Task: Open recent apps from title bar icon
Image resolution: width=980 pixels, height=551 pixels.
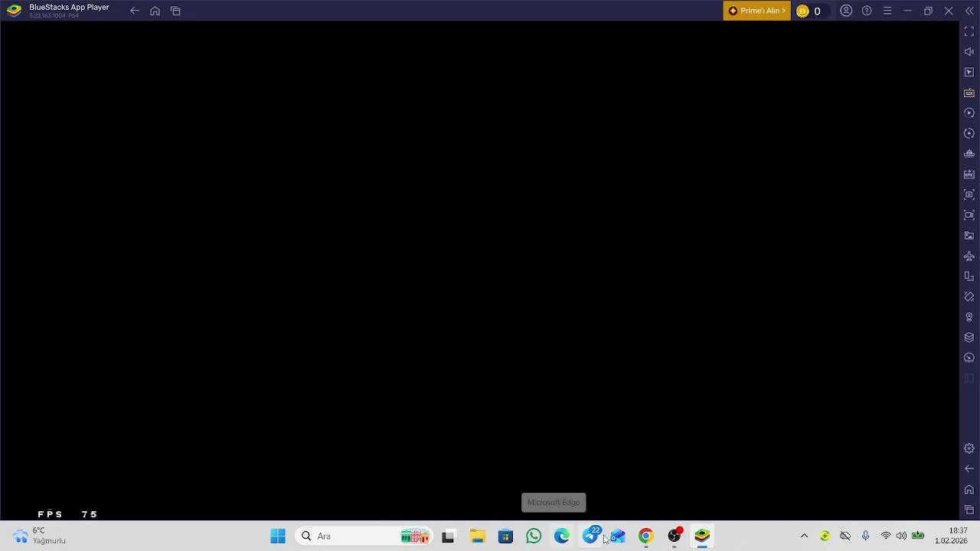Action: tap(175, 11)
